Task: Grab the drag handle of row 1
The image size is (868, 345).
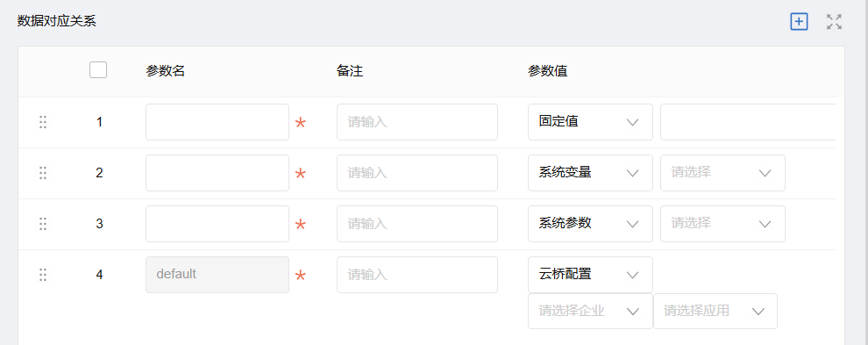Action: (x=43, y=122)
